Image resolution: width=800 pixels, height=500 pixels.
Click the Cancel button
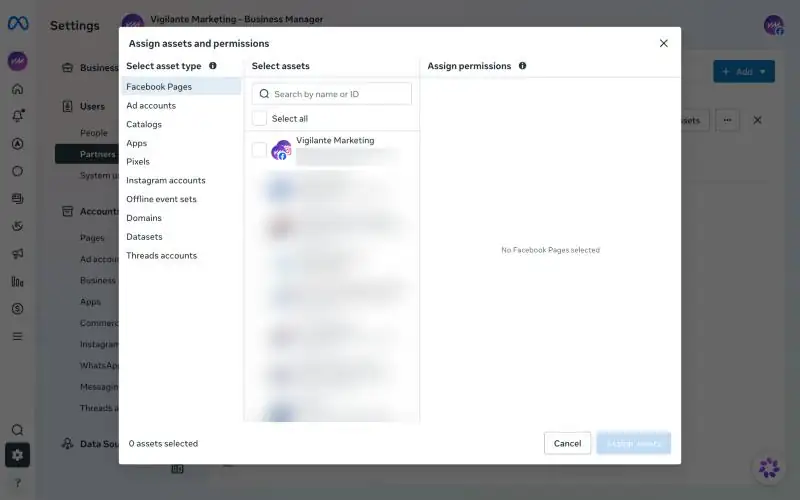point(567,443)
